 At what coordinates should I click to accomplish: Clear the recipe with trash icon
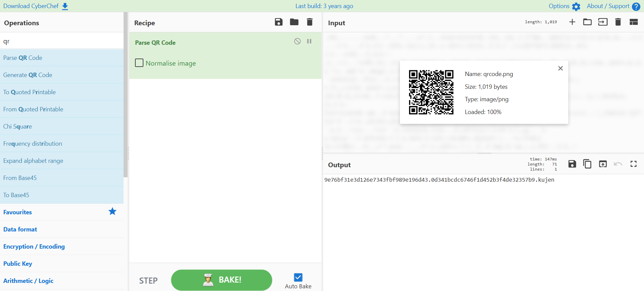click(310, 22)
